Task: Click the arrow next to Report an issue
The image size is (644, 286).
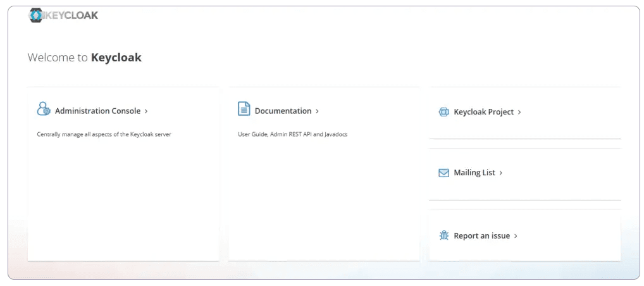Action: pos(516,236)
